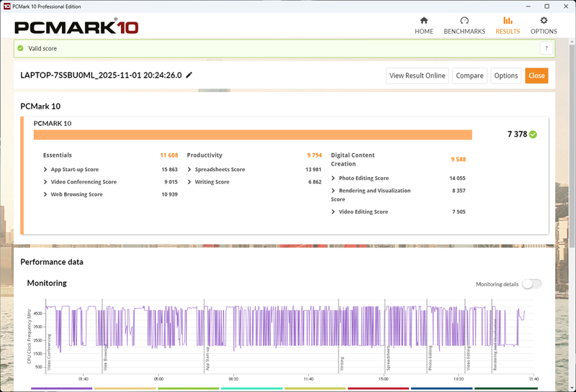The width and height of the screenshot is (576, 392).
Task: Expand App Start-up Score details
Action: 45,169
